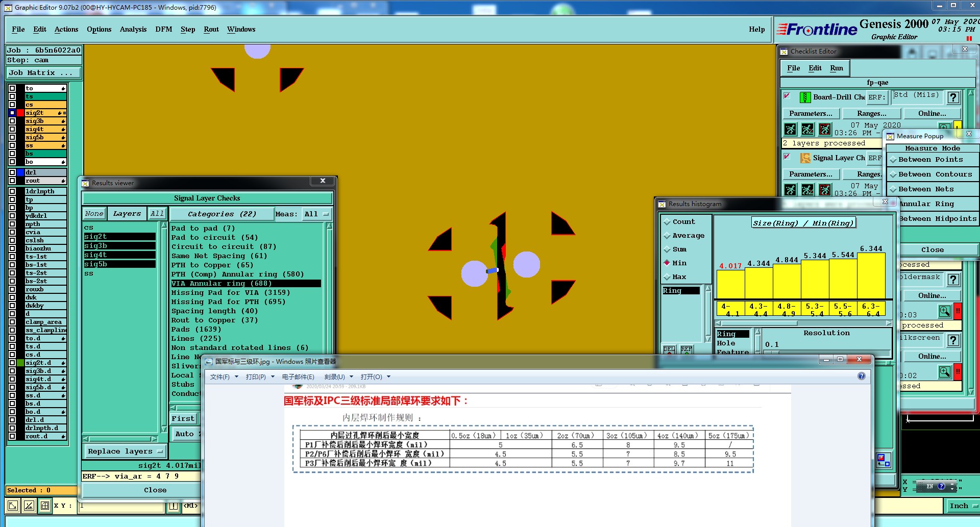The image size is (980, 527).
Task: Open DFM menu in Graphic Editor
Action: pos(164,29)
